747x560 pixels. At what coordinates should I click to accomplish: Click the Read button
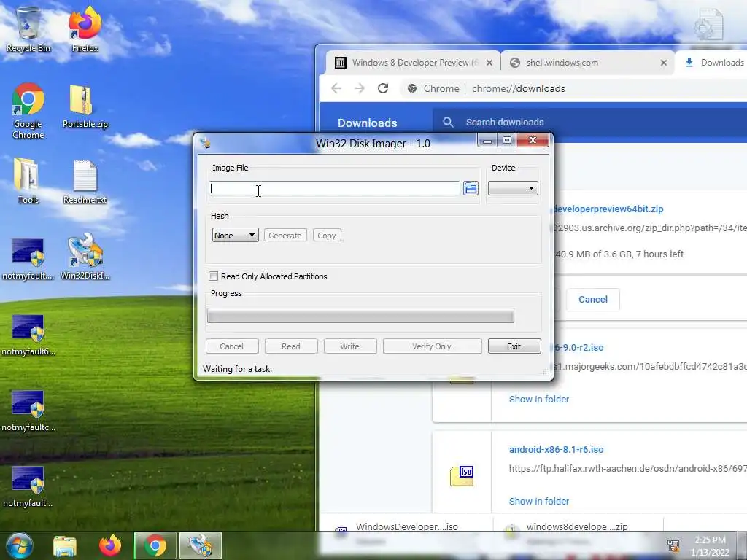coord(291,346)
